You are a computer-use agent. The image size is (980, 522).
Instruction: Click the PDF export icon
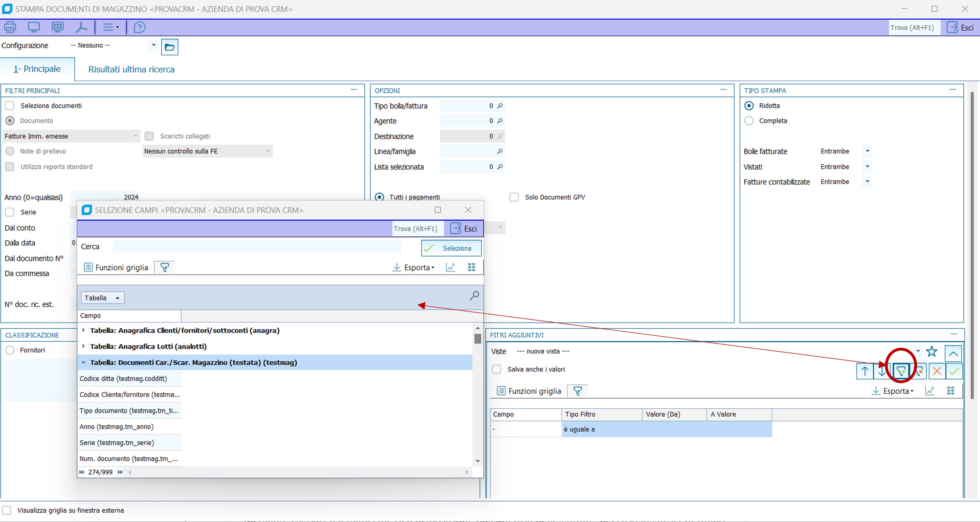81,27
